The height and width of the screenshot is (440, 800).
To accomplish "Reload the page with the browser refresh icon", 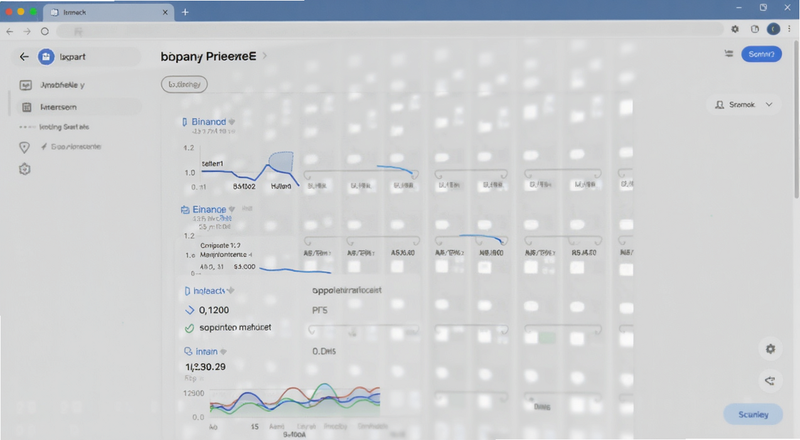I will point(45,31).
